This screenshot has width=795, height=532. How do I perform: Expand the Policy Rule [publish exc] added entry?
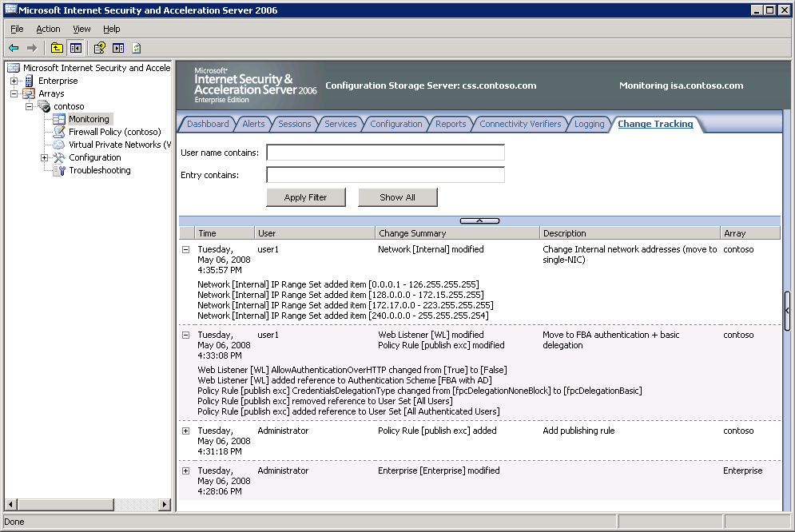pos(186,431)
